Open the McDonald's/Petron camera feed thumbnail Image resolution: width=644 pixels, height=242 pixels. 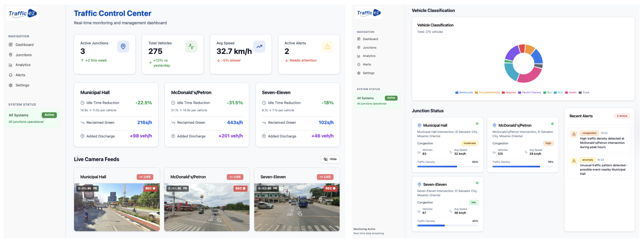tap(207, 207)
